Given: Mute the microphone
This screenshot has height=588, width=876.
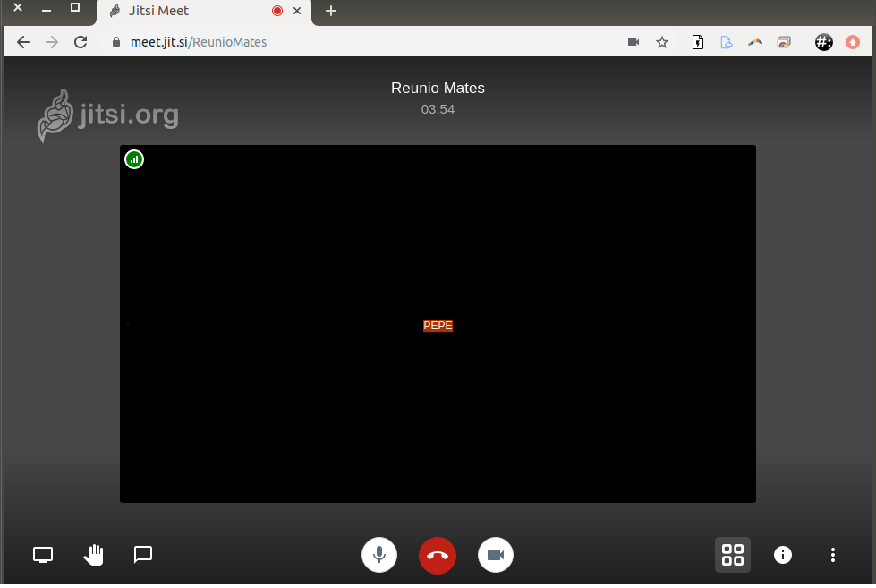Looking at the screenshot, I should point(379,555).
